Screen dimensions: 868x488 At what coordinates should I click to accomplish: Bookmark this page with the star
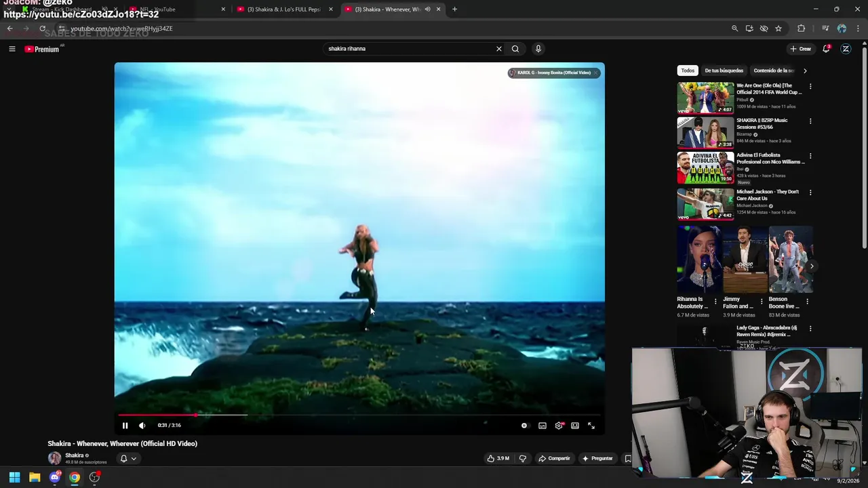coord(778,28)
